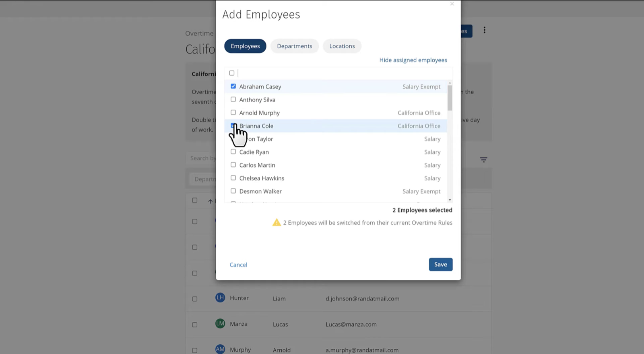Switch to the Departments tab
Image resolution: width=644 pixels, height=354 pixels.
coord(295,46)
